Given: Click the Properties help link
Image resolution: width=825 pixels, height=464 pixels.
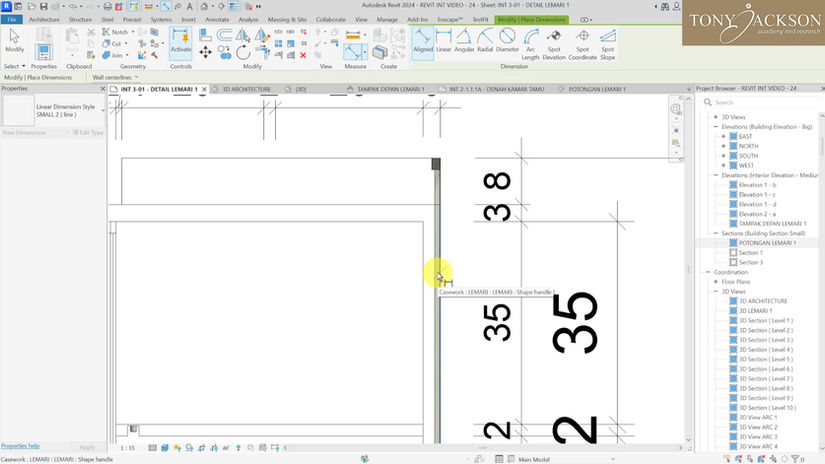Looking at the screenshot, I should (x=20, y=446).
